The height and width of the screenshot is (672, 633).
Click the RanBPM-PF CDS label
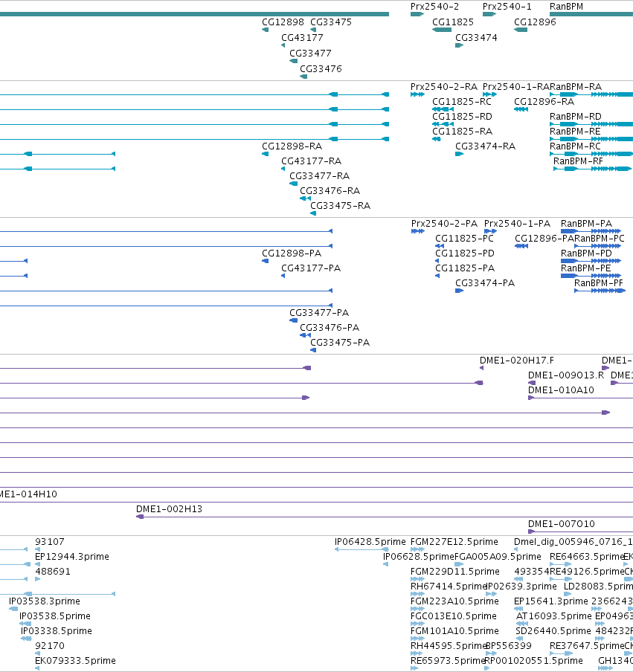pos(599,283)
